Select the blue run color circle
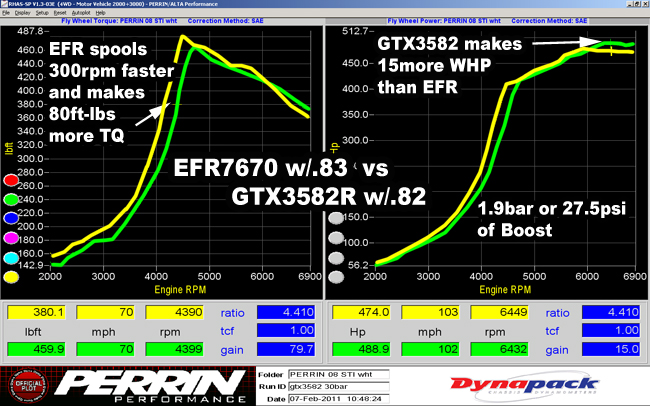The height and width of the screenshot is (406, 650). point(11,219)
